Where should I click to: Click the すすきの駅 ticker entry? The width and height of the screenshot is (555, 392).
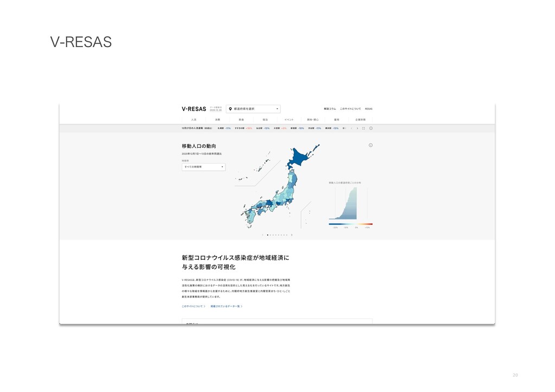point(243,128)
